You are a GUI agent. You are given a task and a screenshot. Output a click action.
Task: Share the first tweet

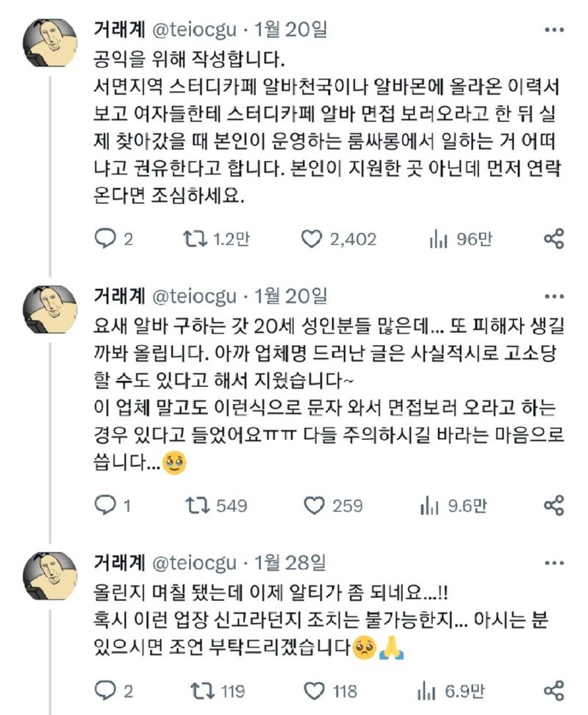click(553, 238)
